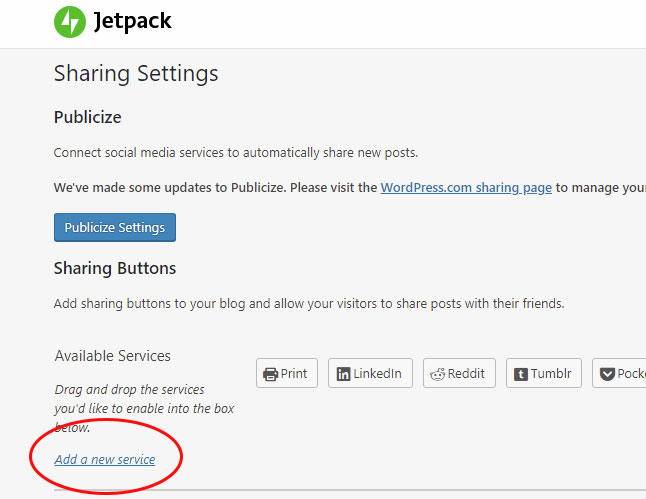This screenshot has height=499, width=646.
Task: Click the Connect social media services sentence
Action: [x=236, y=153]
